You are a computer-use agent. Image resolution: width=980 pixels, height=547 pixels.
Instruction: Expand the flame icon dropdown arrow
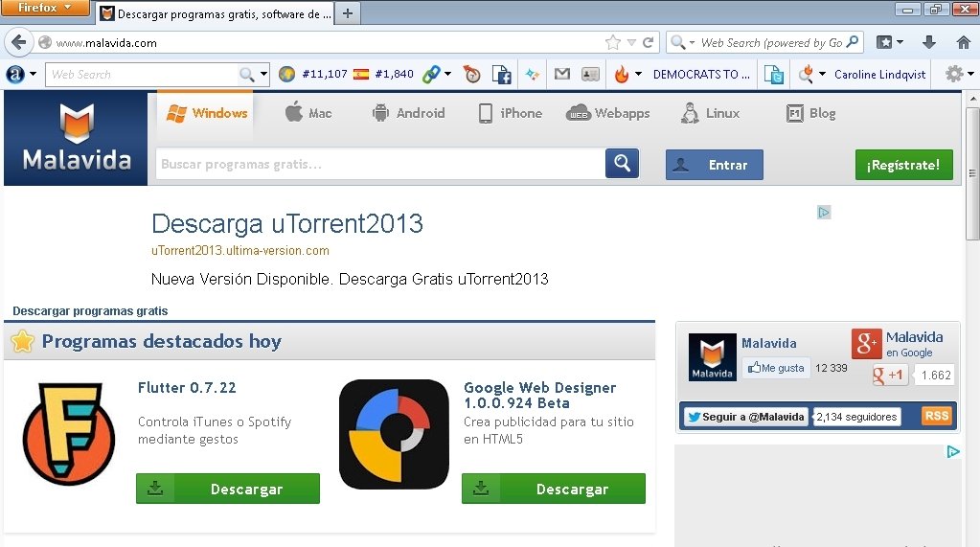coord(638,75)
